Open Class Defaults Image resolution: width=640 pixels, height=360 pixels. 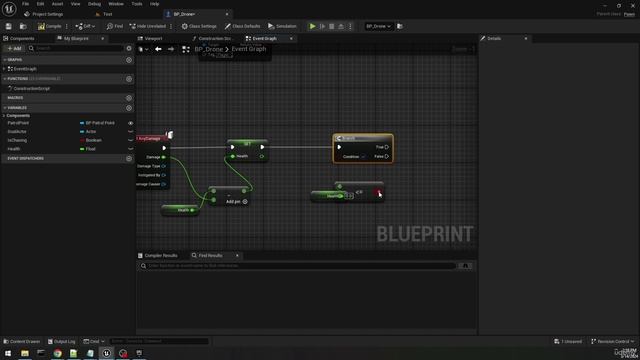pyautogui.click(x=242, y=26)
